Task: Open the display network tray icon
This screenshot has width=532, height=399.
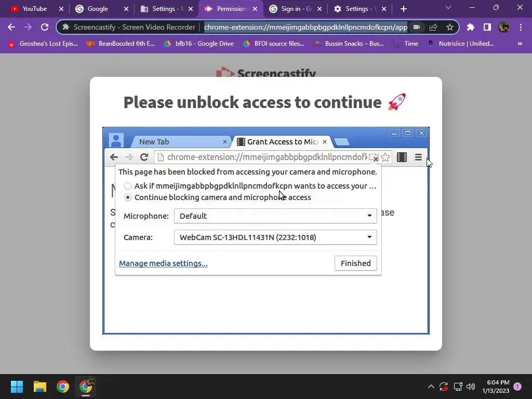Action: click(458, 387)
